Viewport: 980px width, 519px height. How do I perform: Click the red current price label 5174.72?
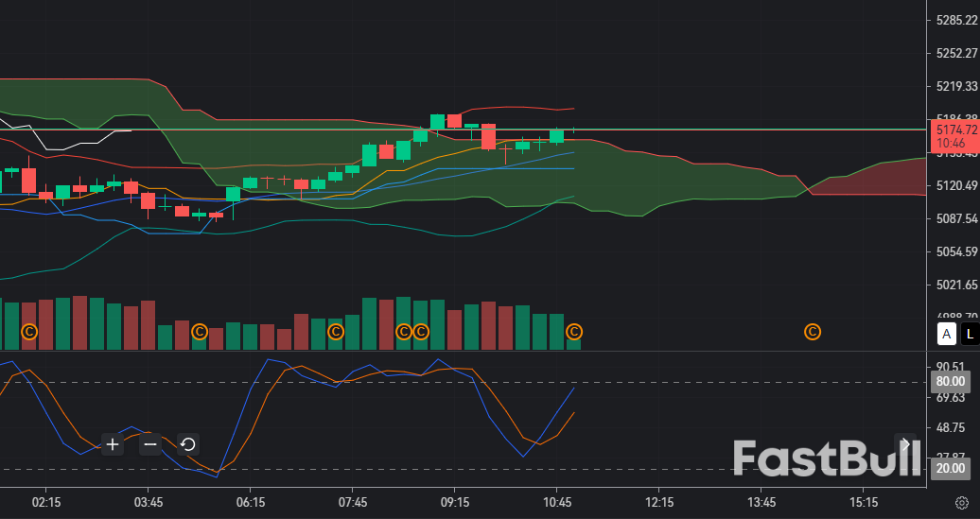(x=954, y=136)
